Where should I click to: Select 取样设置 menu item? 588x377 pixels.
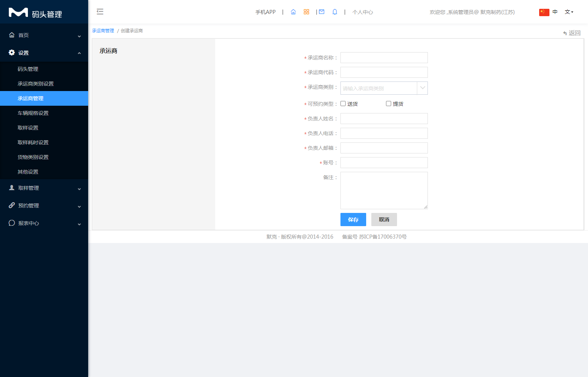coord(44,128)
